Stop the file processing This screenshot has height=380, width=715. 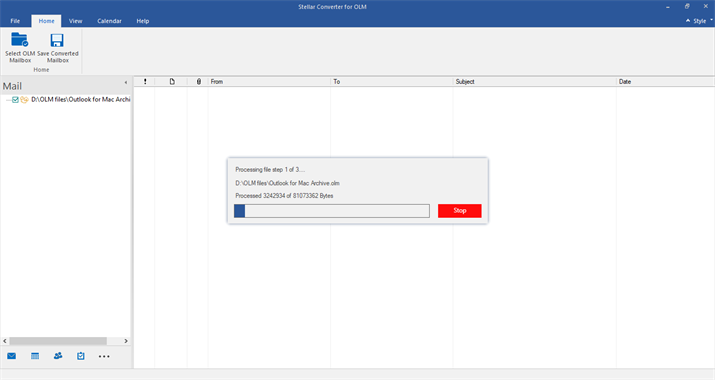tap(460, 211)
